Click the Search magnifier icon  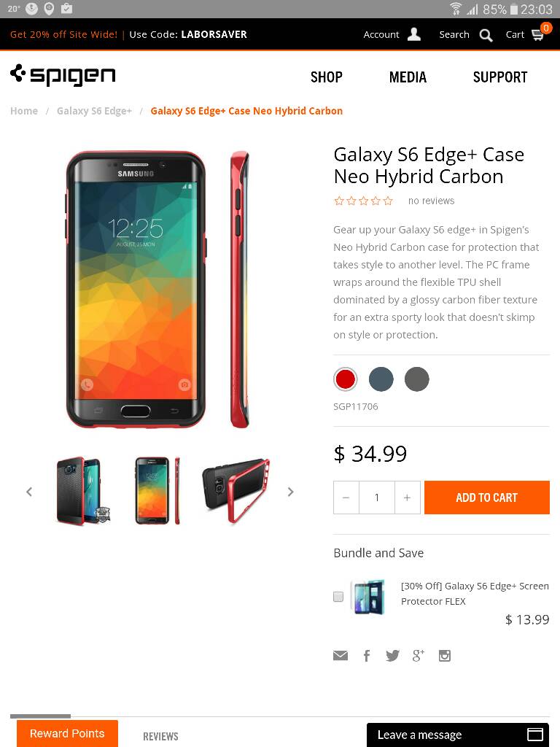(x=486, y=35)
